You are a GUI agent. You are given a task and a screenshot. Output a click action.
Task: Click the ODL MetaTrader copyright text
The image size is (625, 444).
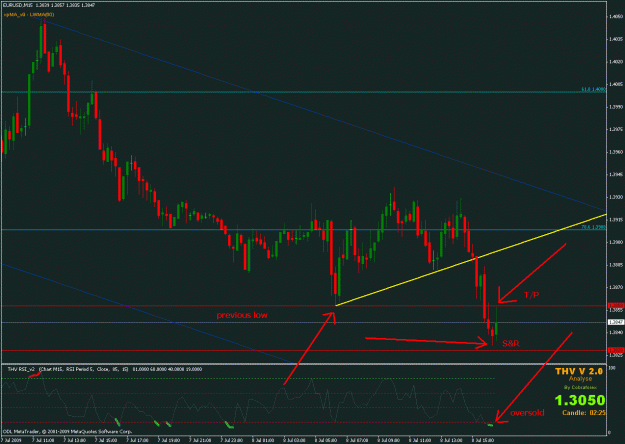[x=67, y=431]
